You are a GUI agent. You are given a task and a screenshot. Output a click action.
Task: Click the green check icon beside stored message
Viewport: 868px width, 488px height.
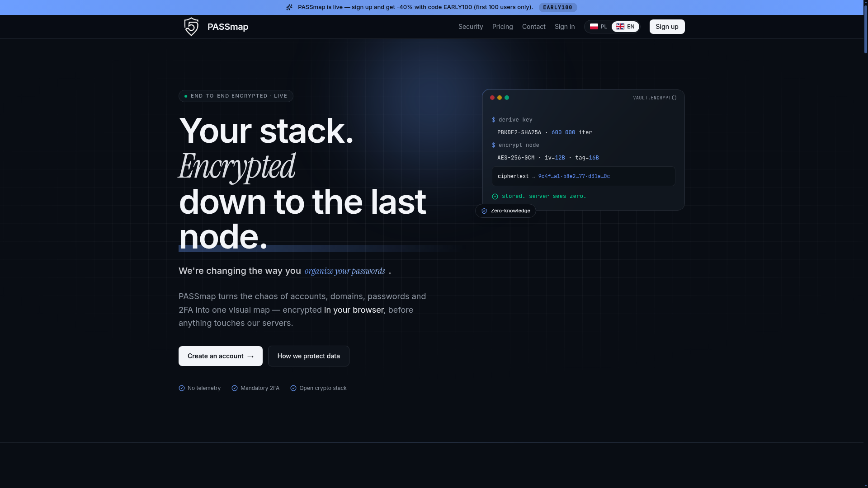coord(495,197)
